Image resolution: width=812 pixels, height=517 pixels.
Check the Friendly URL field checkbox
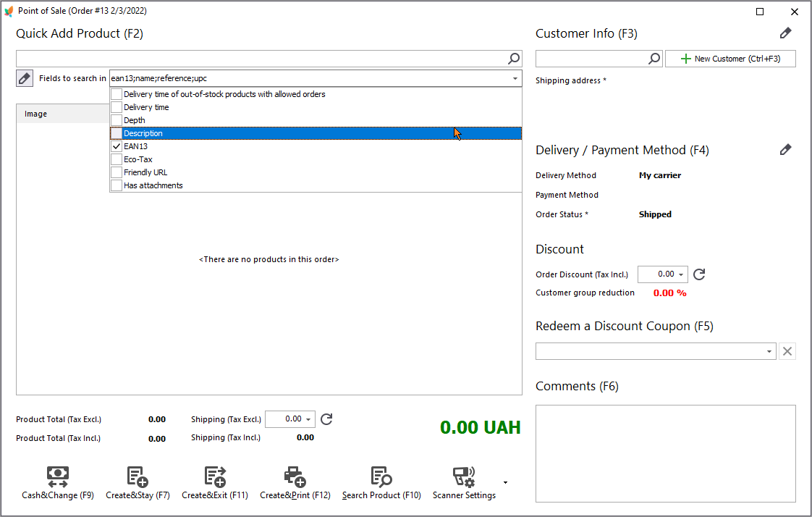coord(117,172)
